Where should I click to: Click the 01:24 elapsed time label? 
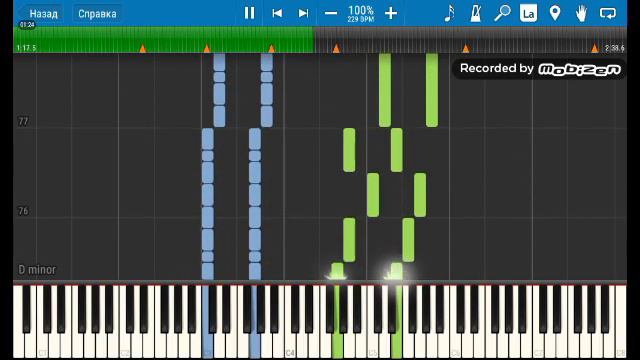click(27, 25)
